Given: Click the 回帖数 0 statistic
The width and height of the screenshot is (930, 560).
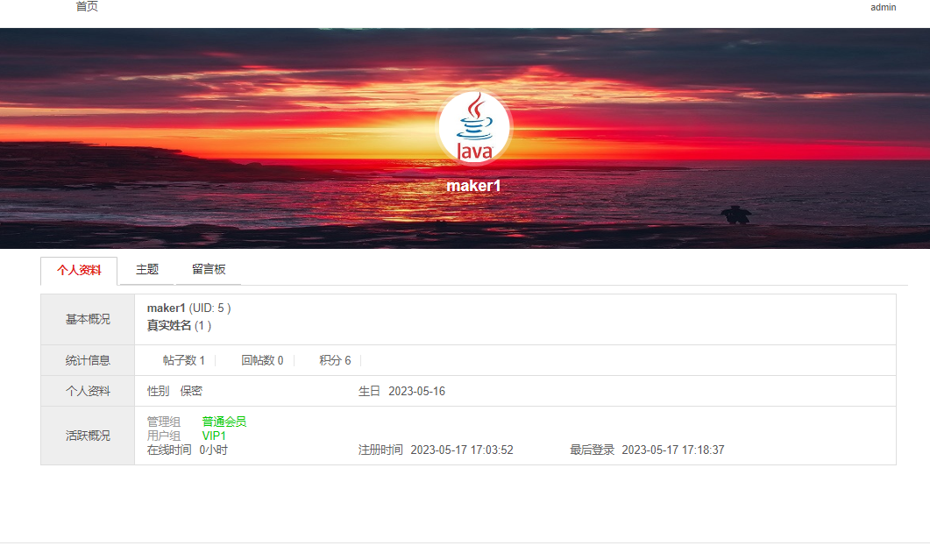Looking at the screenshot, I should [262, 361].
